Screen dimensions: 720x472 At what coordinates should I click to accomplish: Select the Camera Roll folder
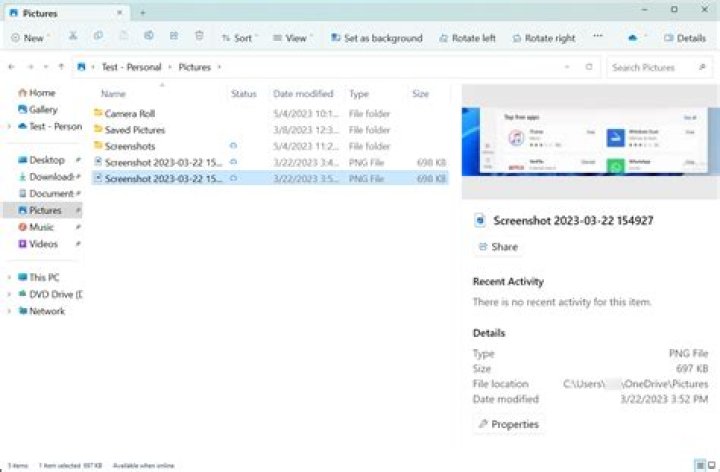pos(270,113)
